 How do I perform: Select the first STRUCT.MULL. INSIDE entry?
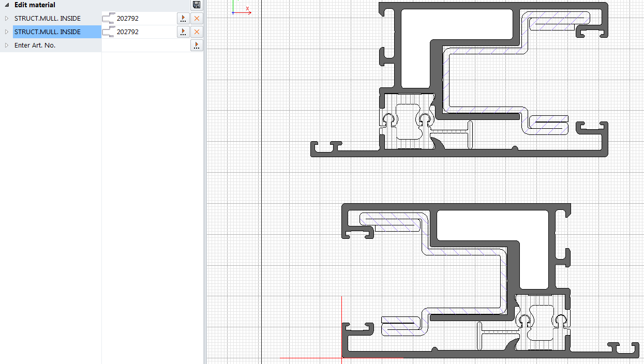point(48,19)
